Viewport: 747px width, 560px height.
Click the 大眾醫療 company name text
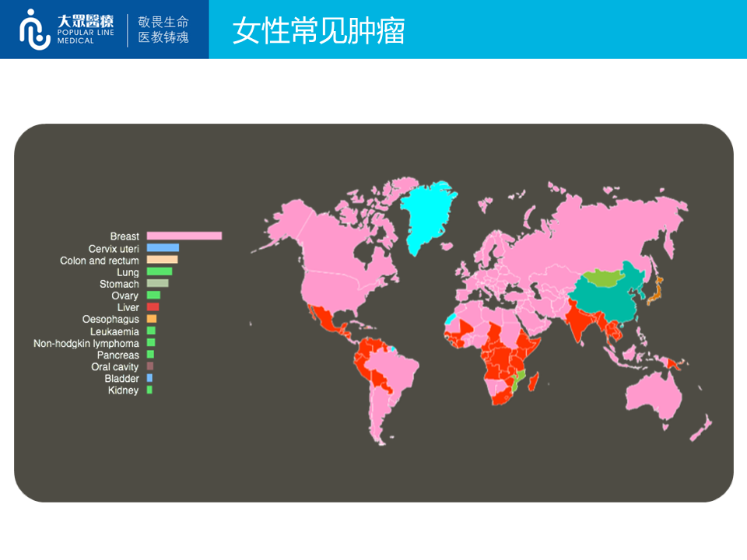[86, 21]
